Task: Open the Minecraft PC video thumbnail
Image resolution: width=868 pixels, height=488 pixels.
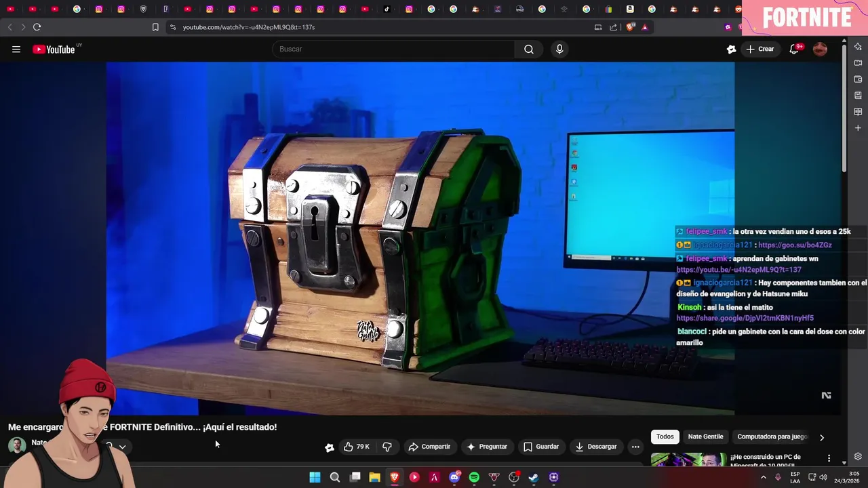Action: click(688, 460)
